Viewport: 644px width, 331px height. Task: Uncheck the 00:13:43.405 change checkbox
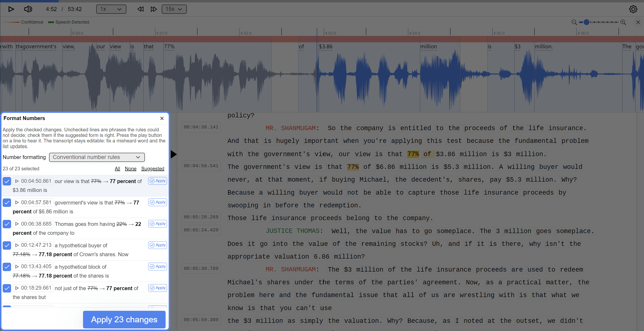(7, 267)
